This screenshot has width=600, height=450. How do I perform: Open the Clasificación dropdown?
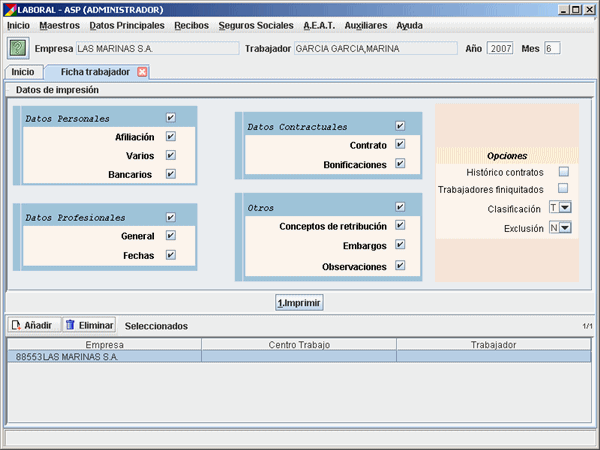click(565, 207)
